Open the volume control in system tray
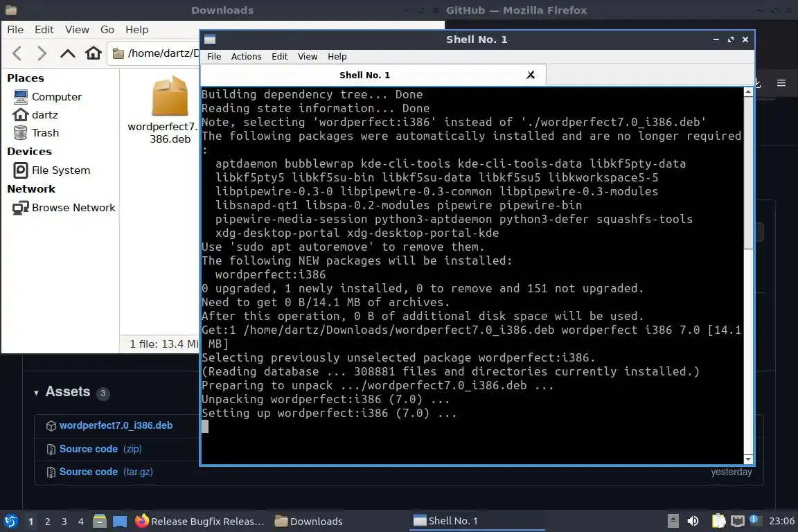 coord(693,521)
